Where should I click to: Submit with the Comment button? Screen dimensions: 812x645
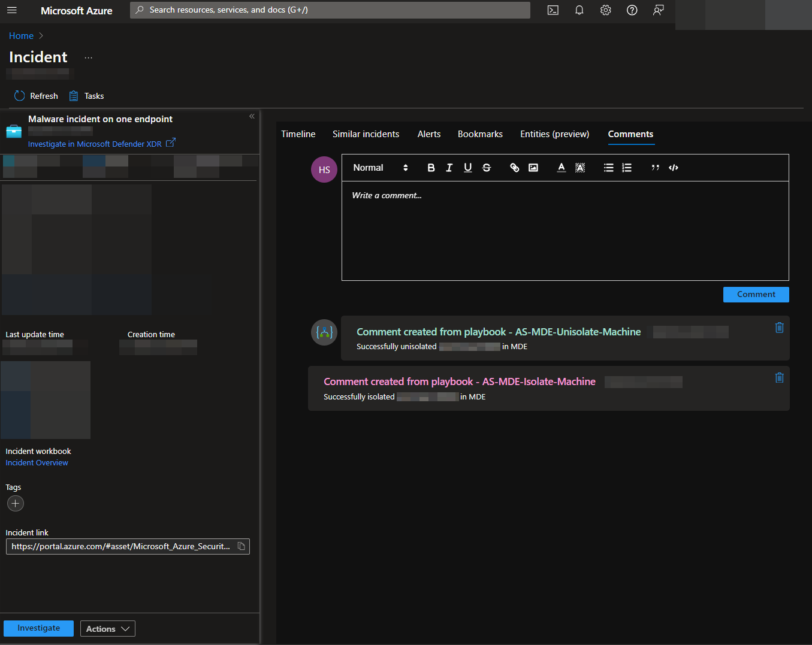pos(756,295)
